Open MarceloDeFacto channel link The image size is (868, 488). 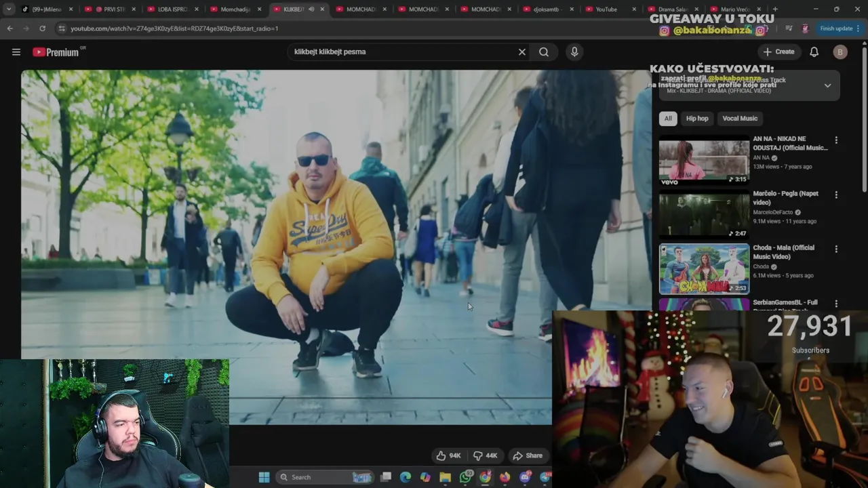click(772, 212)
